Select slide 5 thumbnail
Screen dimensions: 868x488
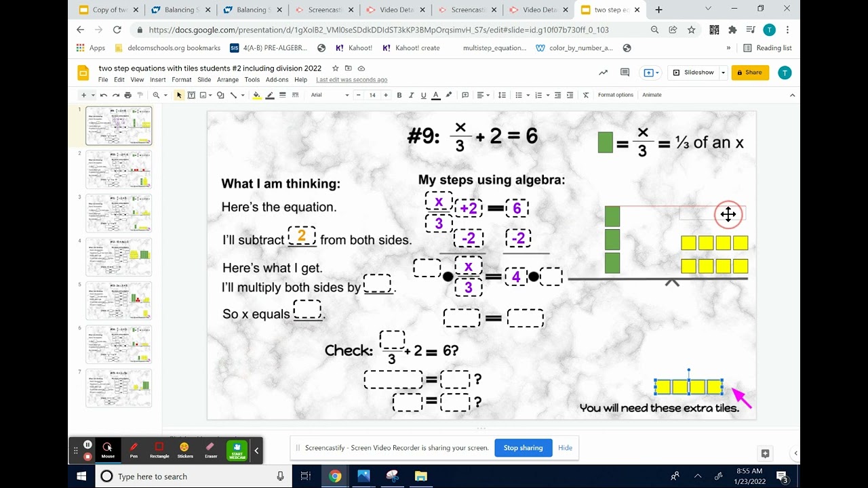pos(119,300)
